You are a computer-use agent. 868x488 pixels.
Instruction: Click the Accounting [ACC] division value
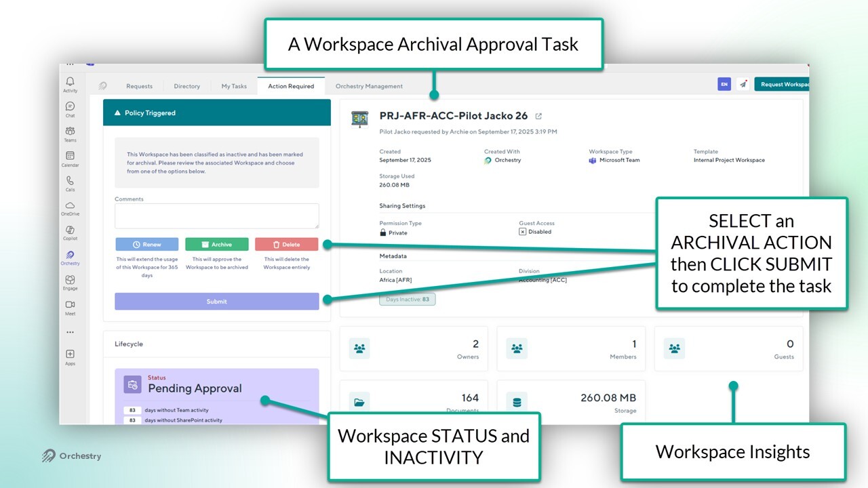[x=542, y=279]
